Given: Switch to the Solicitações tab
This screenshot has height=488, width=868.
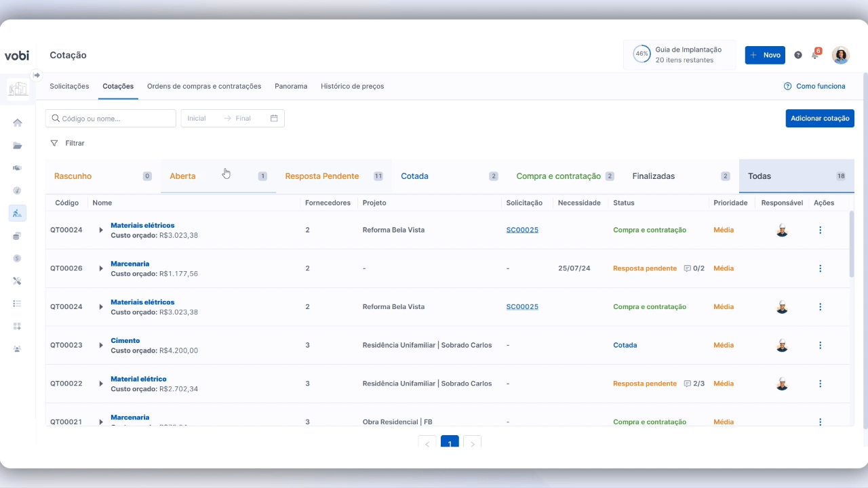Looking at the screenshot, I should [69, 86].
